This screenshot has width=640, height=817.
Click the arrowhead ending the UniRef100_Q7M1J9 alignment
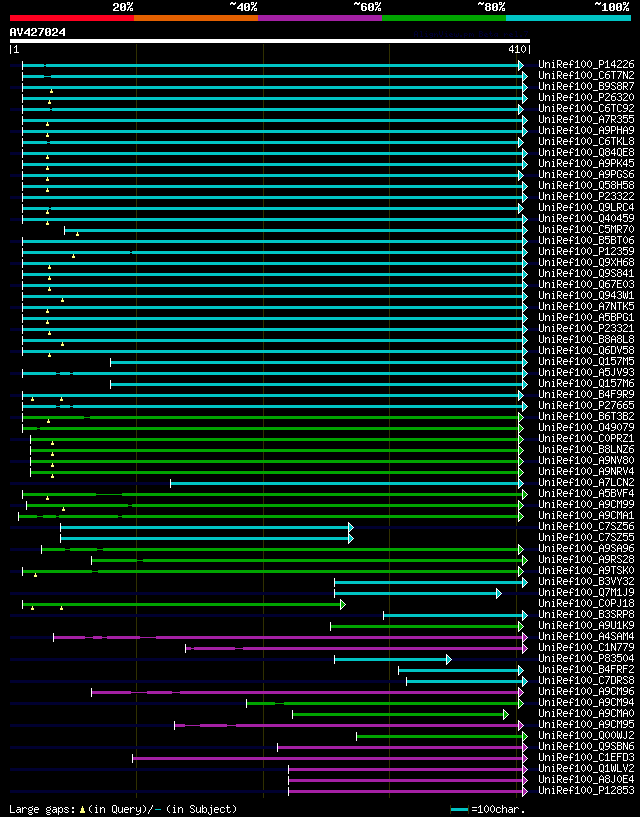[x=499, y=593]
